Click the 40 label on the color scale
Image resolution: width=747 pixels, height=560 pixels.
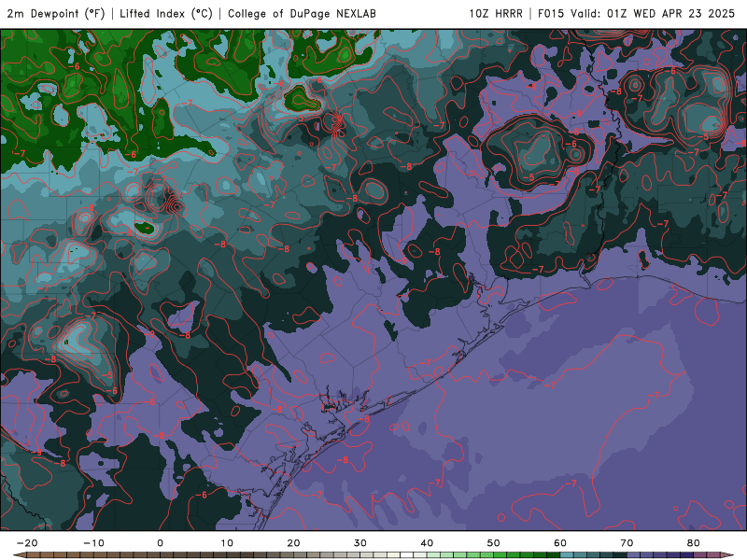point(427,543)
